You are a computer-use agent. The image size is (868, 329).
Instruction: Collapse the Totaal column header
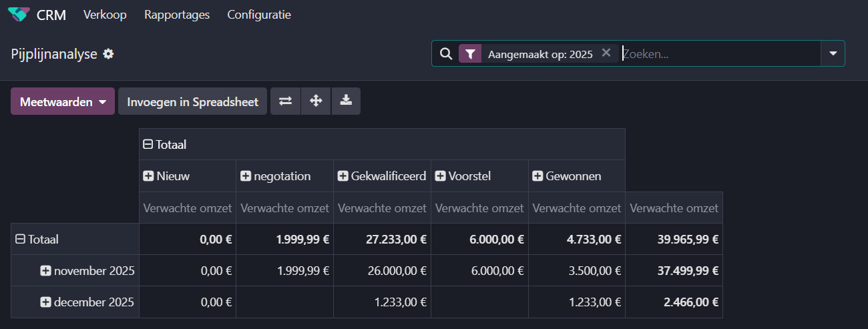[x=148, y=144]
